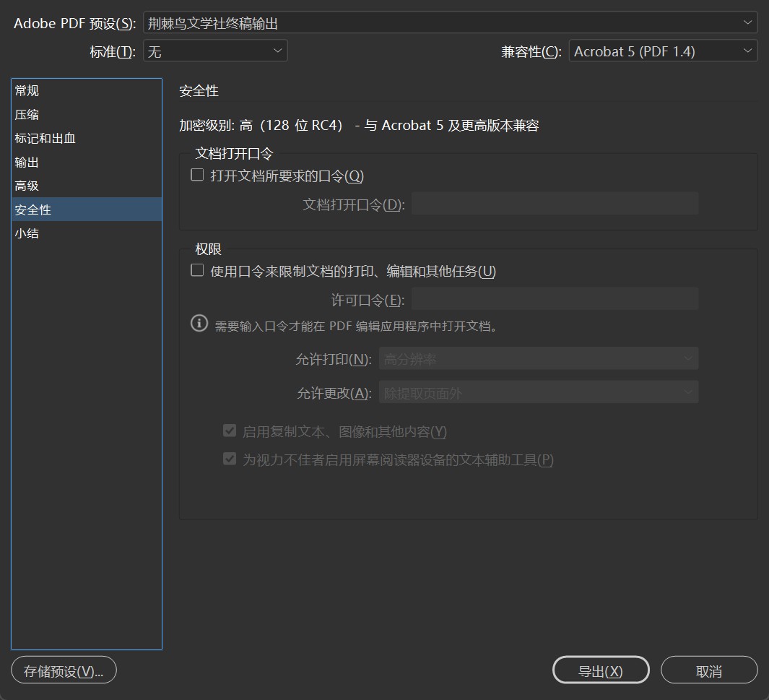Screen dimensions: 769x700
Task: Open the 允许更改 dropdown
Action: coord(538,393)
